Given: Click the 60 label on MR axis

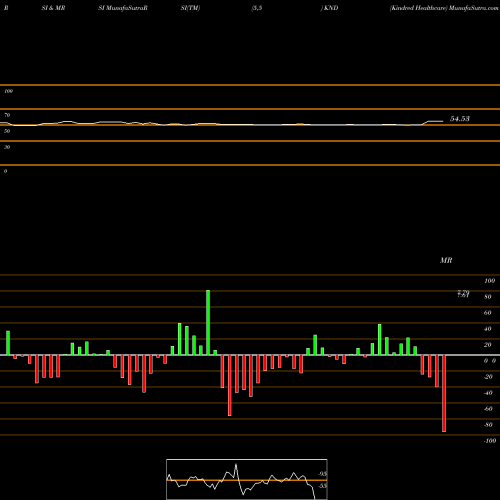Looking at the screenshot, I should point(488,313).
